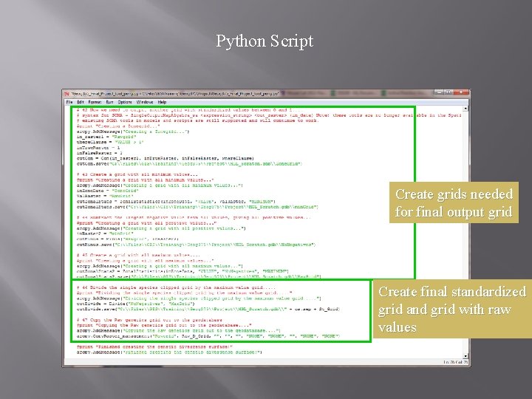Click the scrollbar up arrow
This screenshot has width=532, height=399.
point(465,109)
